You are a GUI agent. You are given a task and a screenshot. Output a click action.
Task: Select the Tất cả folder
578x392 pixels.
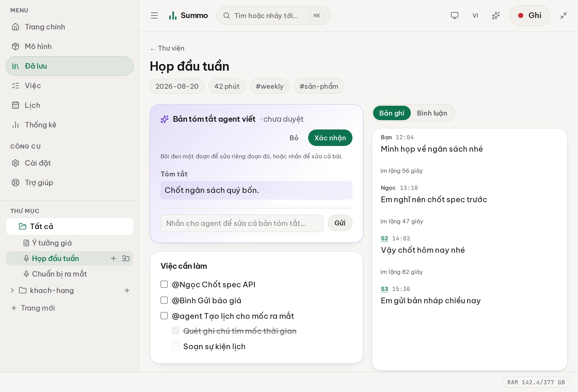pos(70,226)
